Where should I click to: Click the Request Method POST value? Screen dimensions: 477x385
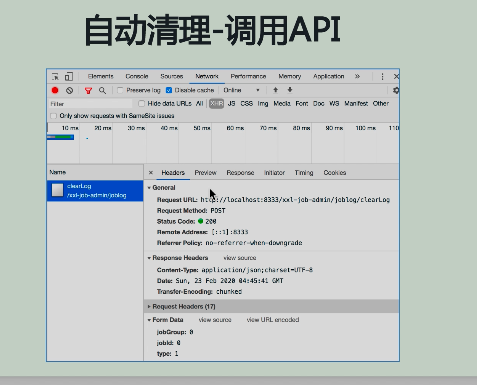(x=218, y=211)
